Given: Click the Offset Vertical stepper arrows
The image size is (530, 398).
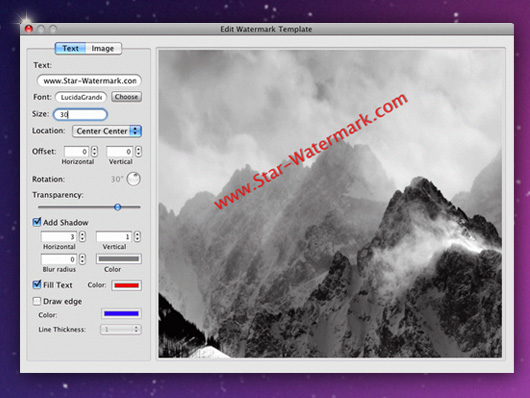Looking at the screenshot, I should (138, 151).
